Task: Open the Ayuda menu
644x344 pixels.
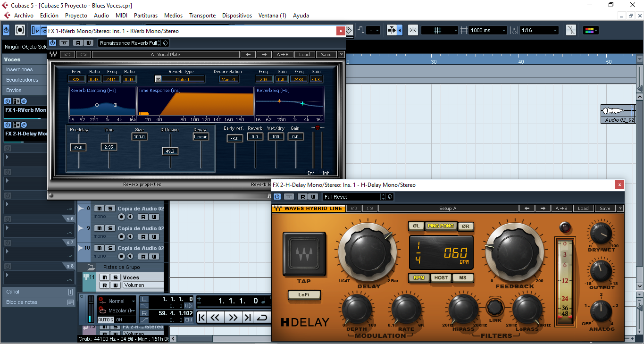Action: [301, 16]
